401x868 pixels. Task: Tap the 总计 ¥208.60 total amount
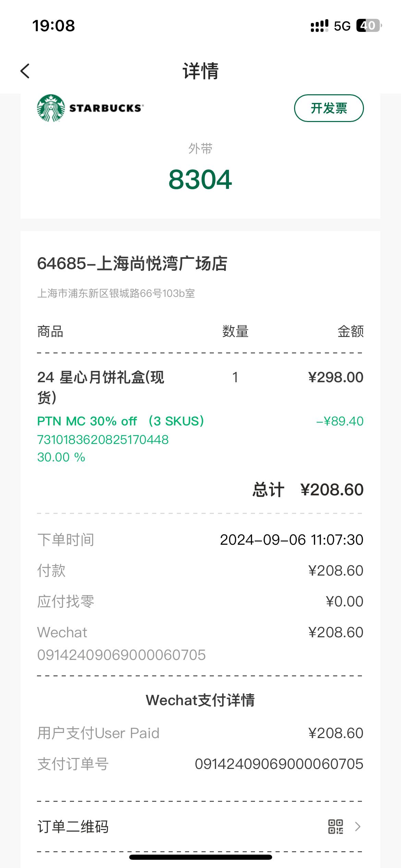308,490
